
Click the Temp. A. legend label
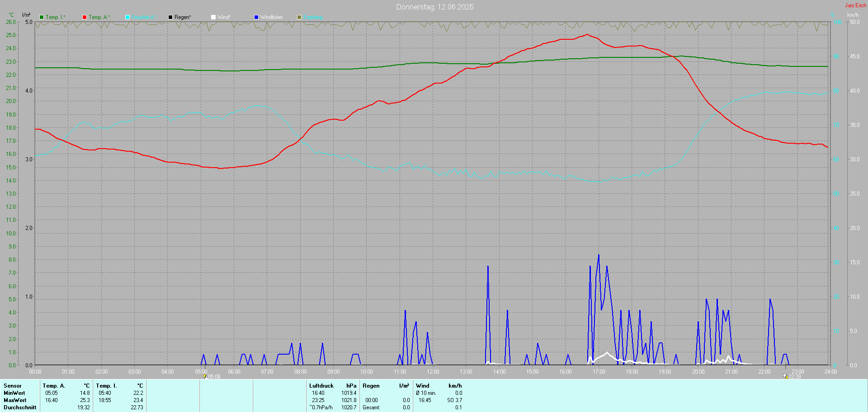pos(99,17)
